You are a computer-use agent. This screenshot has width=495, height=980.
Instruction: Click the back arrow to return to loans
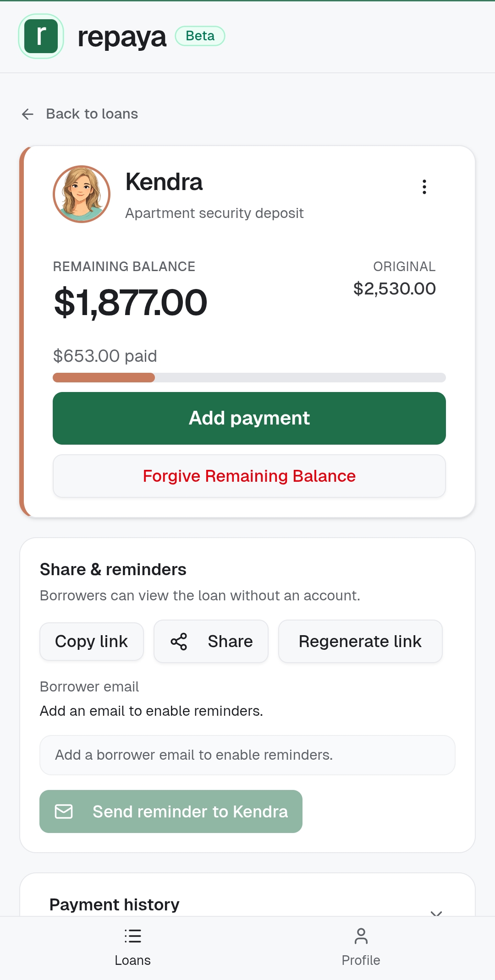(27, 114)
